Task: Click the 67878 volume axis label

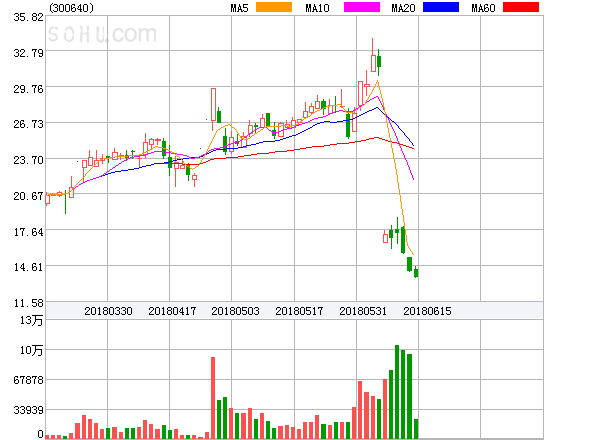Action: point(28,380)
